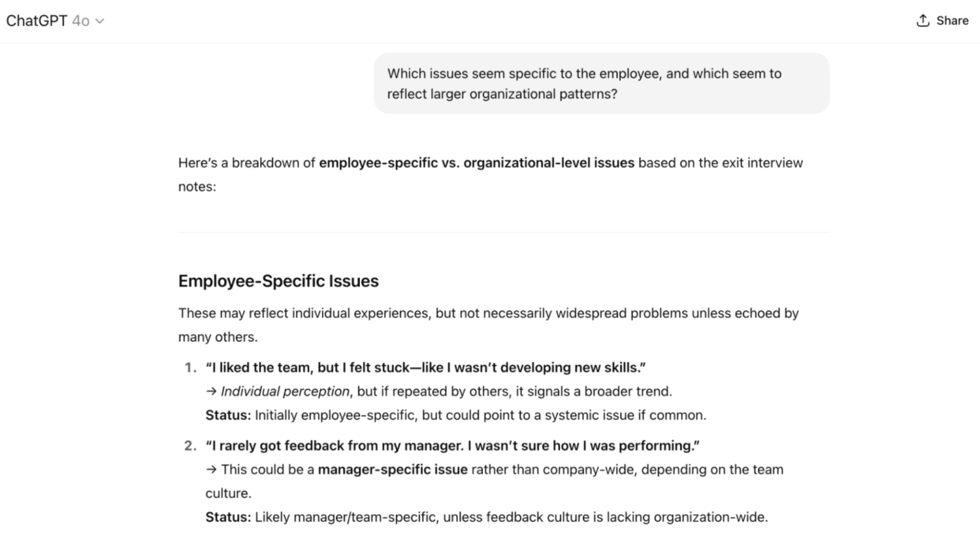980x540 pixels.
Task: Click the quote about feeling stuck
Action: pyautogui.click(x=426, y=368)
